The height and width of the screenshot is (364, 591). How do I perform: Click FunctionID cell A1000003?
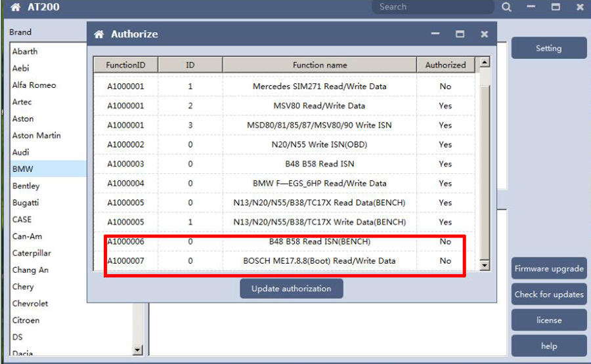(125, 164)
